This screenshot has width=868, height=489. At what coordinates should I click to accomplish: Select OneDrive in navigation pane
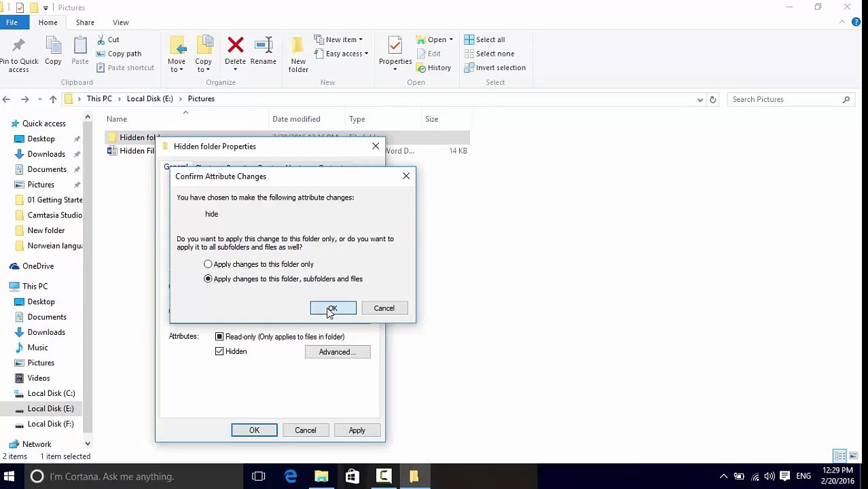coord(38,266)
